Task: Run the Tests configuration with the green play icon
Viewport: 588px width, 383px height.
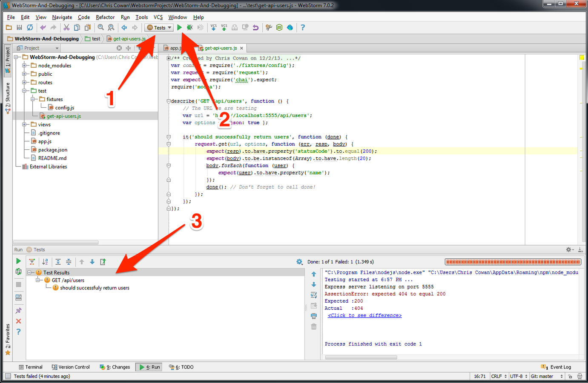Action: [x=179, y=28]
